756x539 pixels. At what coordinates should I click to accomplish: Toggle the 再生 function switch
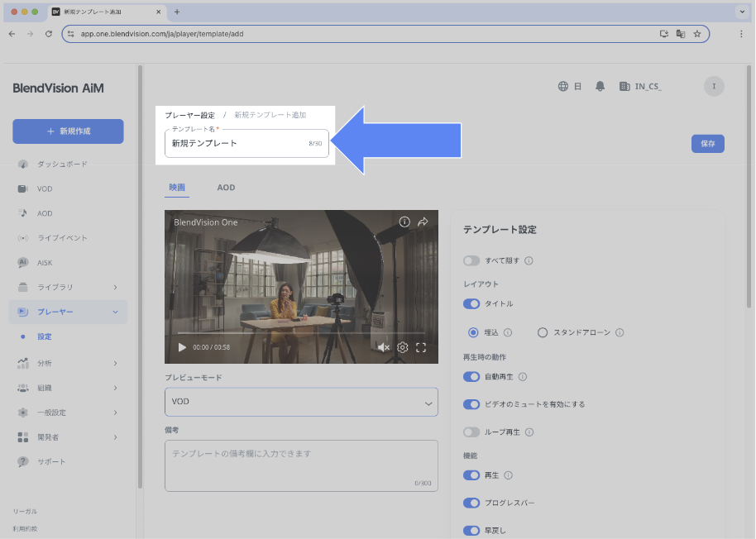(471, 475)
